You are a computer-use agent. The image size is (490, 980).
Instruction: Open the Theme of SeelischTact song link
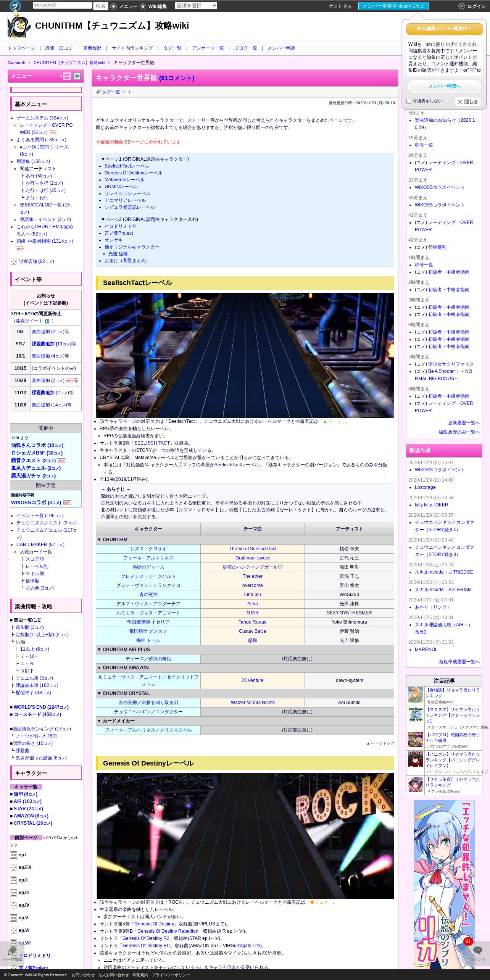pyautogui.click(x=253, y=549)
